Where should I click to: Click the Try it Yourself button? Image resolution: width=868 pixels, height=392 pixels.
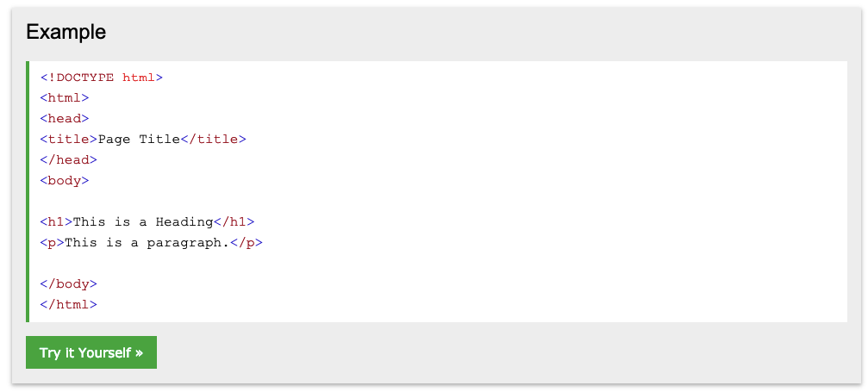(91, 352)
